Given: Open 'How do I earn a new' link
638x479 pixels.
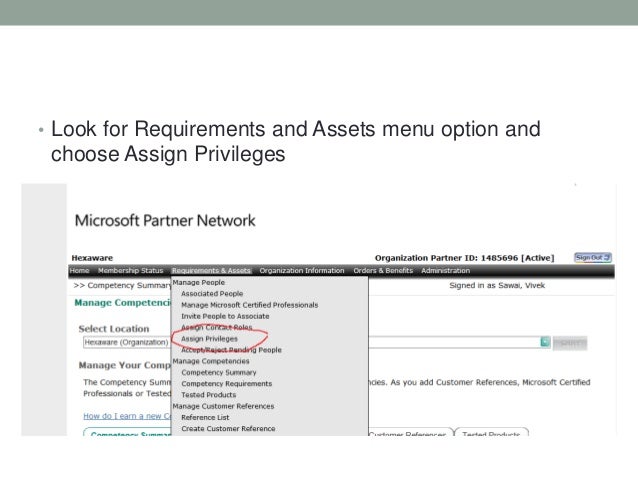Looking at the screenshot, I should (127, 416).
